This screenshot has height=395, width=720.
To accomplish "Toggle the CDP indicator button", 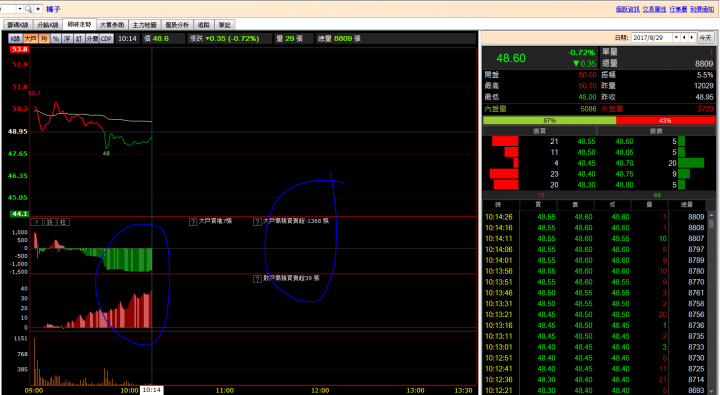I will click(107, 39).
